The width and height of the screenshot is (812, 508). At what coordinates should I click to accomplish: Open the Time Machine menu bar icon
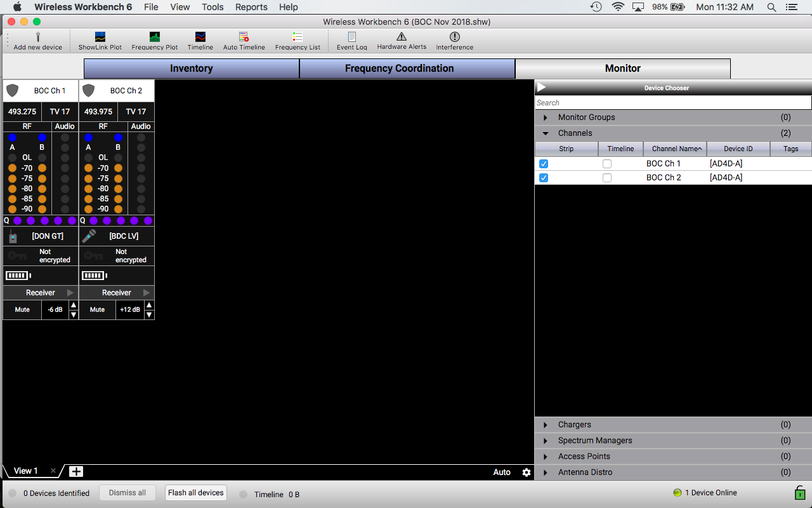[x=596, y=7]
